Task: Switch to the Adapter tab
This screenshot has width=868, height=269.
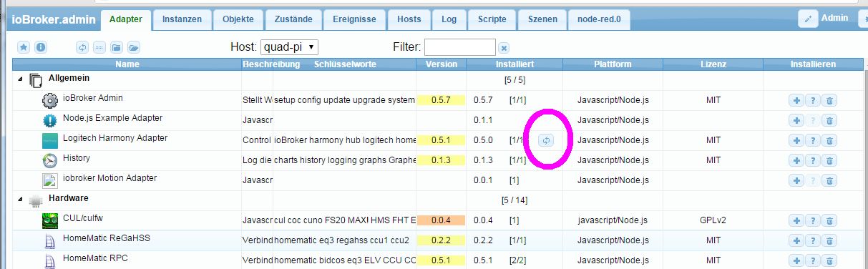Action: (x=126, y=20)
